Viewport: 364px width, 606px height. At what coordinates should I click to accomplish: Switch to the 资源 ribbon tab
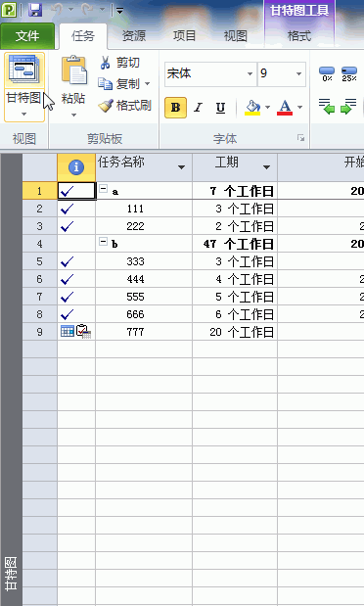click(134, 36)
